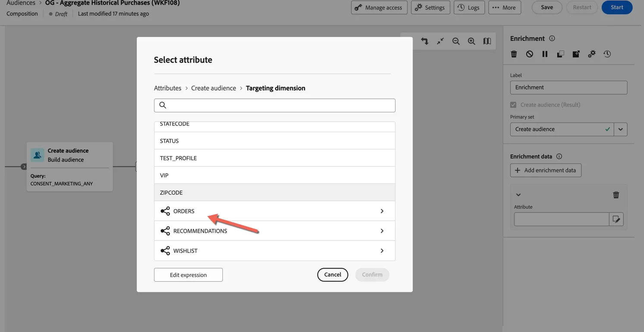Click the canvas zoom out magnifier
Viewport: 644px width, 332px height.
(x=456, y=41)
